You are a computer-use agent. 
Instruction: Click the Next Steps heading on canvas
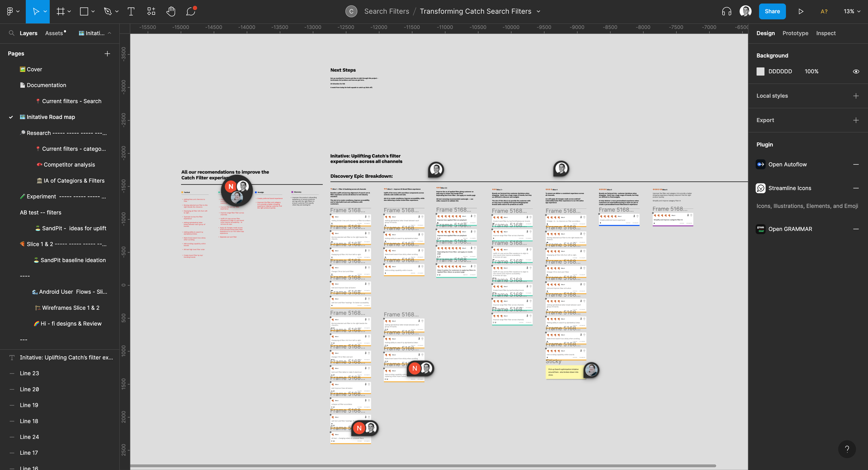tap(343, 70)
